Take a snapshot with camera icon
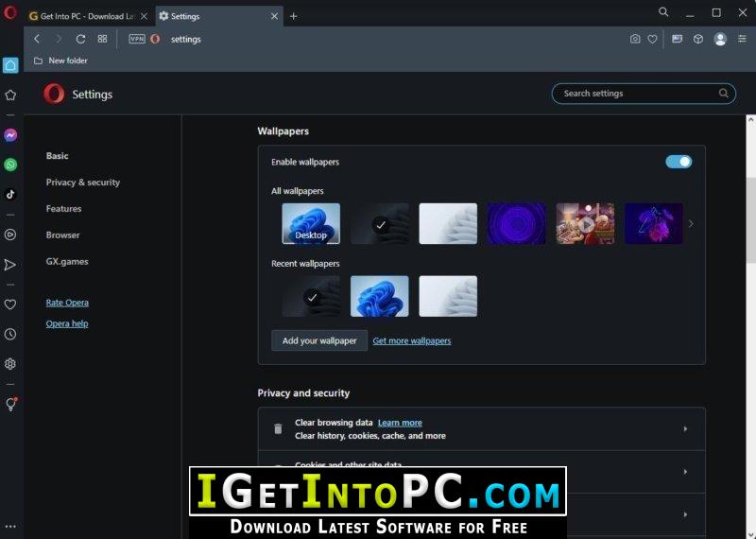756x539 pixels. [635, 39]
